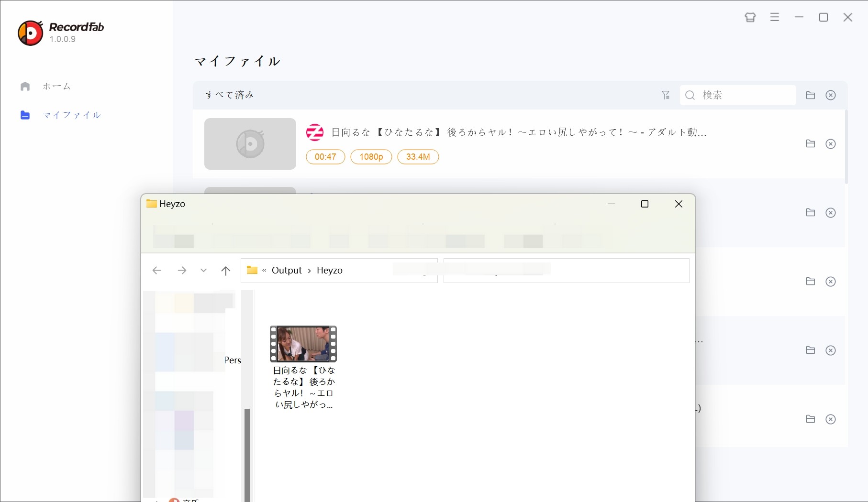This screenshot has width=868, height=502.
Task: Select マイファイル in the sidebar
Action: [x=72, y=115]
